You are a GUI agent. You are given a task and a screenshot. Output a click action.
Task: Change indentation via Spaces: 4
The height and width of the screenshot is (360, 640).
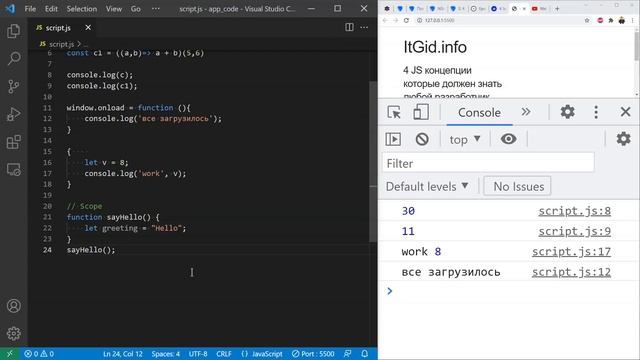coord(165,354)
